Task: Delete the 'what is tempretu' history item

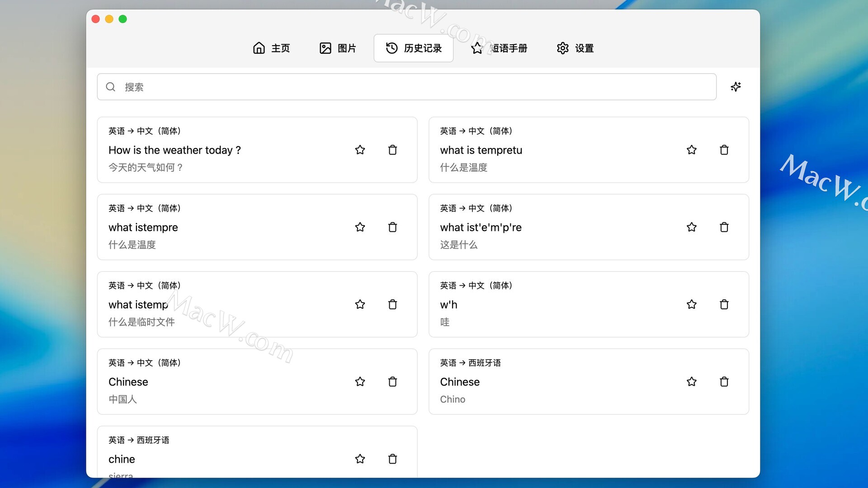Action: click(724, 150)
